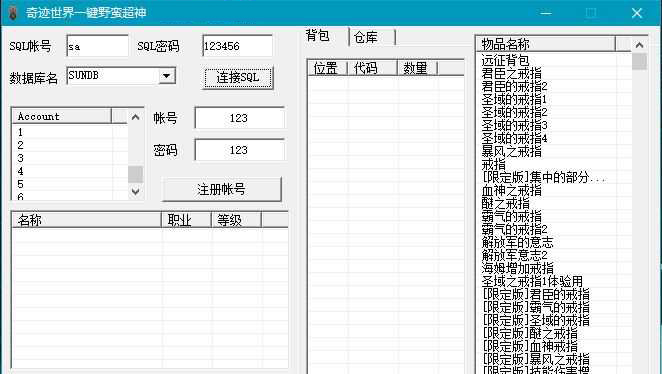Click the Account column header
This screenshot has height=374, width=662.
coord(62,116)
